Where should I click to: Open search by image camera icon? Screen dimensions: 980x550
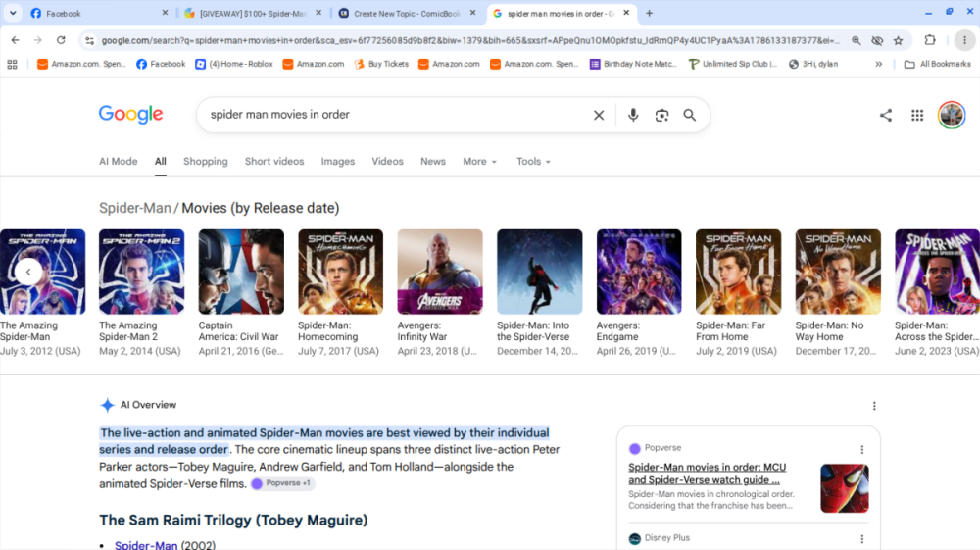pyautogui.click(x=661, y=115)
